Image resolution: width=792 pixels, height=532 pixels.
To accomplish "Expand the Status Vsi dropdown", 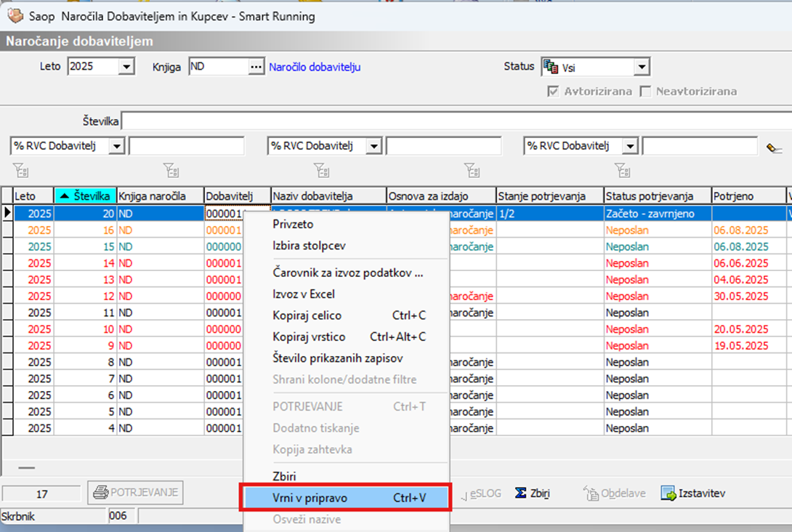I will (642, 67).
